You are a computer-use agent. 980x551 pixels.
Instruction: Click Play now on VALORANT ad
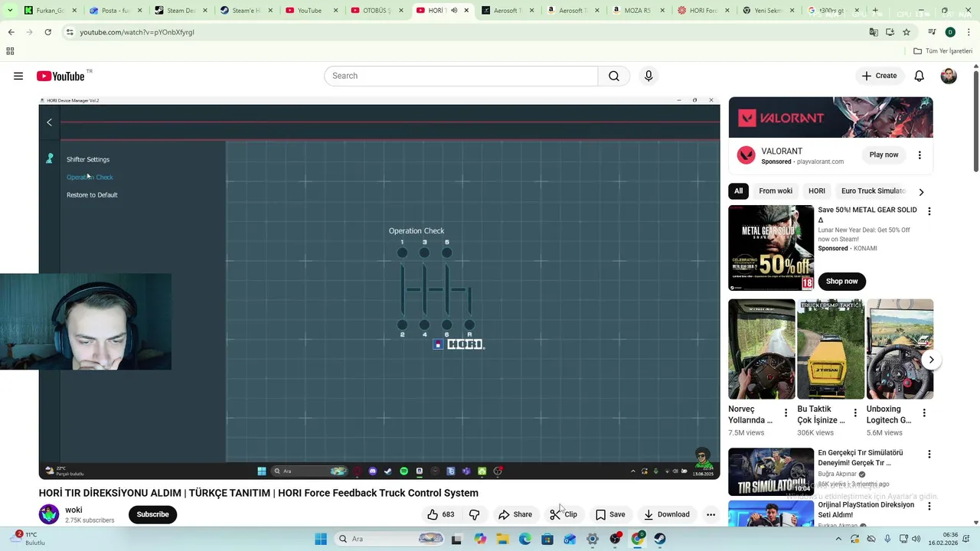click(x=884, y=155)
